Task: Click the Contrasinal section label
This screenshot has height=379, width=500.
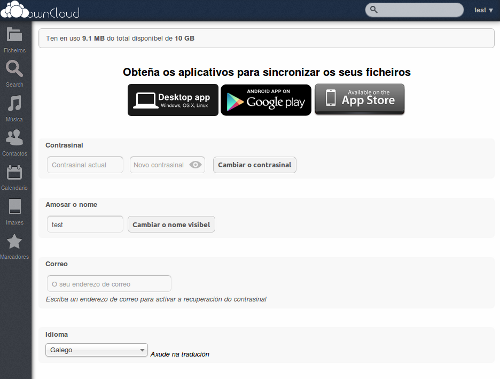Action: coord(64,145)
